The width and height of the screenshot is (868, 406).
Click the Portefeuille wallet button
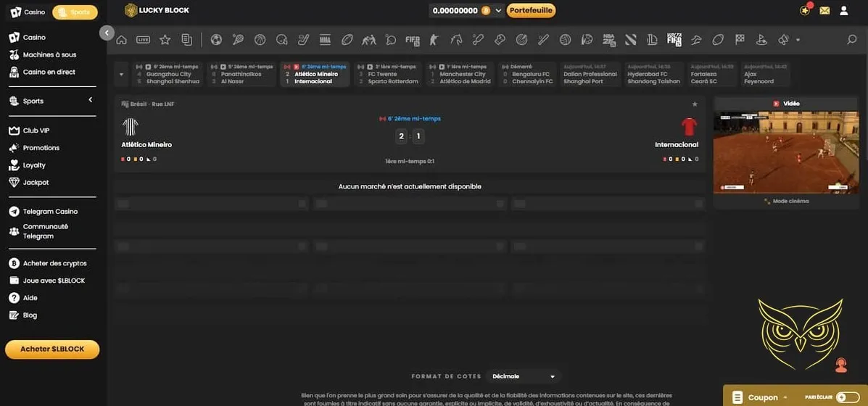coord(531,10)
